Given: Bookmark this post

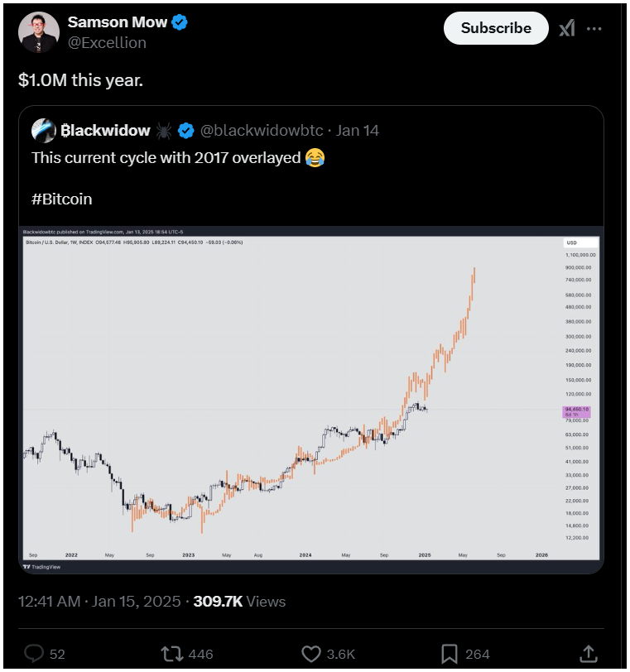Looking at the screenshot, I should (x=450, y=654).
